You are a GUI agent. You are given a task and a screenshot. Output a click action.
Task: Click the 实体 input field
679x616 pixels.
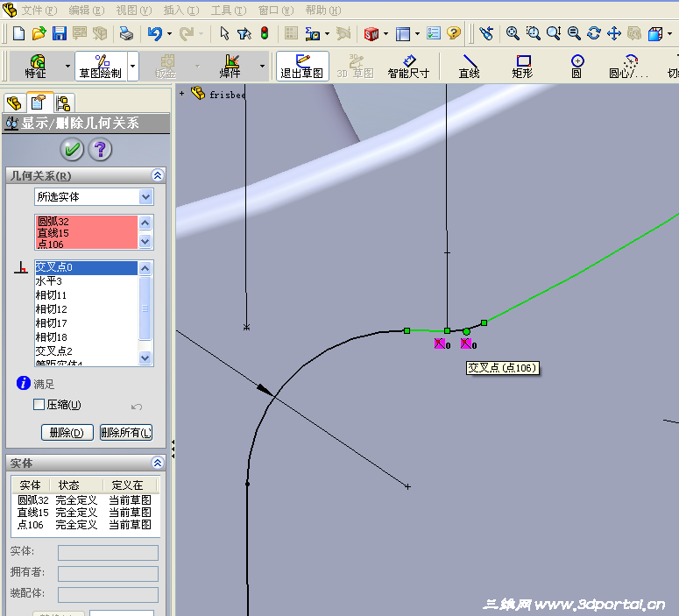tap(109, 553)
